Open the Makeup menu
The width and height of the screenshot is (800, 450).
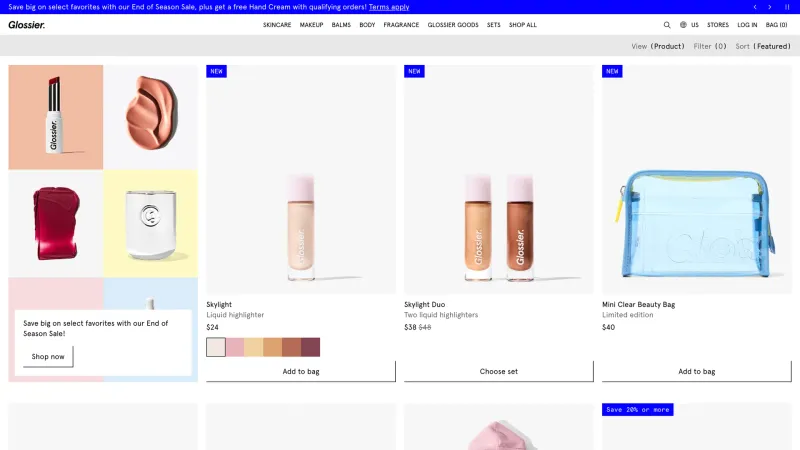point(311,24)
